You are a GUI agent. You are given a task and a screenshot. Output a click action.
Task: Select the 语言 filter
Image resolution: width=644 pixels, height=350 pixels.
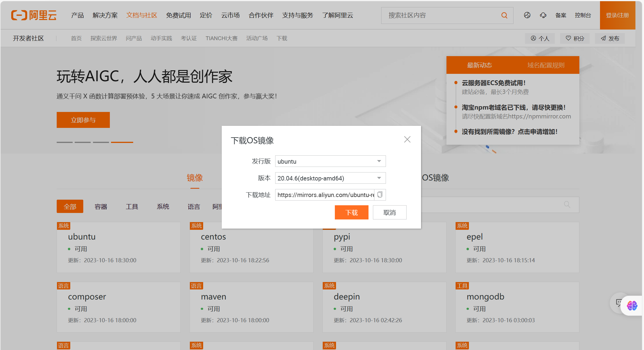click(x=194, y=206)
